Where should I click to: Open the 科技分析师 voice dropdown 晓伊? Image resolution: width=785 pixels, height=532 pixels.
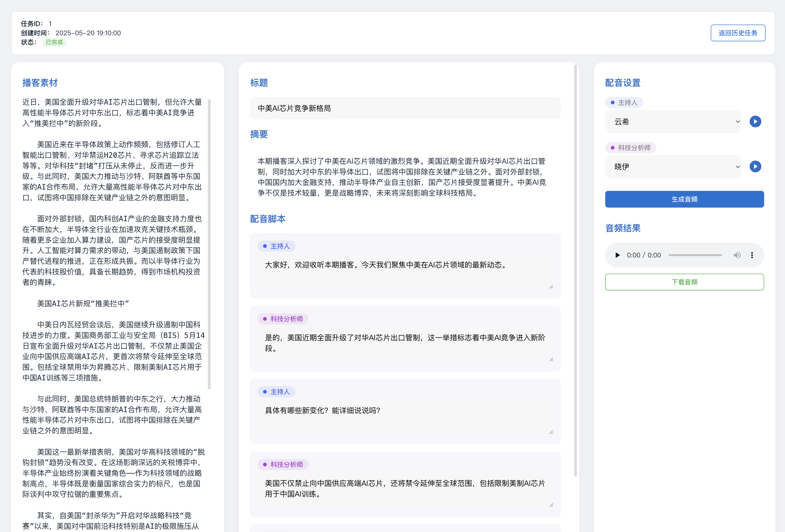pos(673,167)
